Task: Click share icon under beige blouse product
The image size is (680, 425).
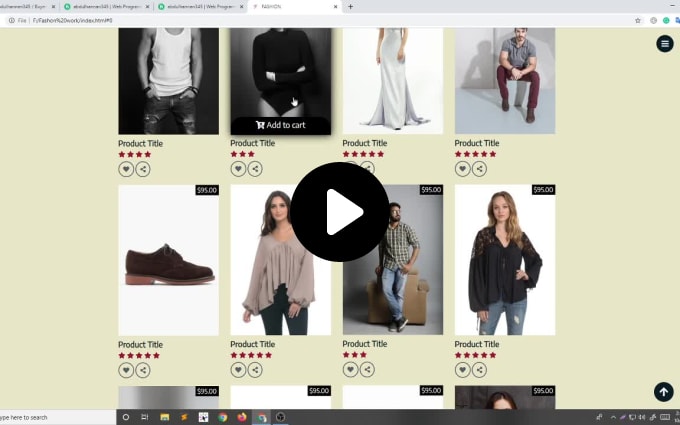Action: pos(255,369)
